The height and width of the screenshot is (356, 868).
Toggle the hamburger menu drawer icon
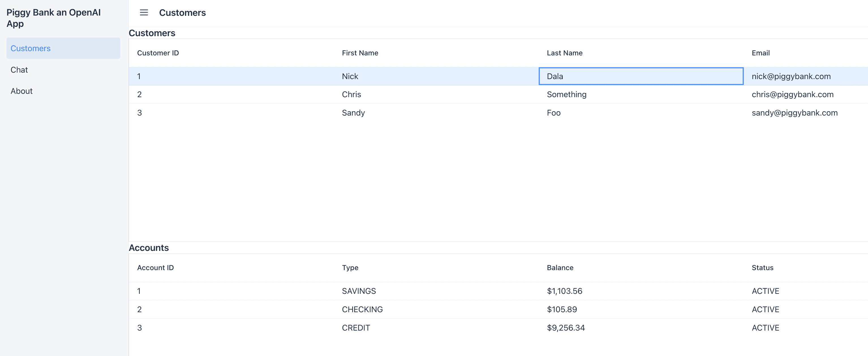click(x=144, y=12)
